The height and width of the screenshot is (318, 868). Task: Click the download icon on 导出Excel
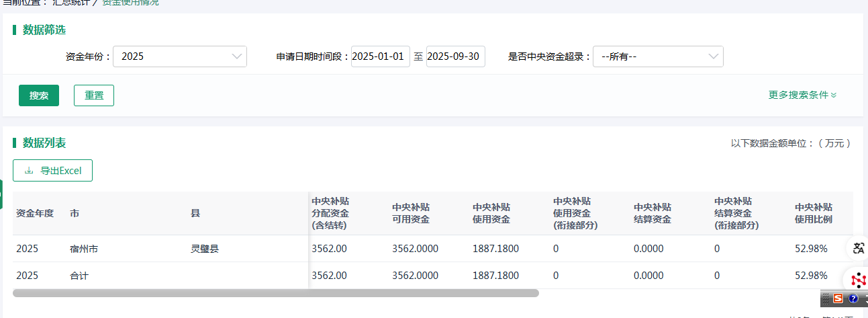point(29,171)
